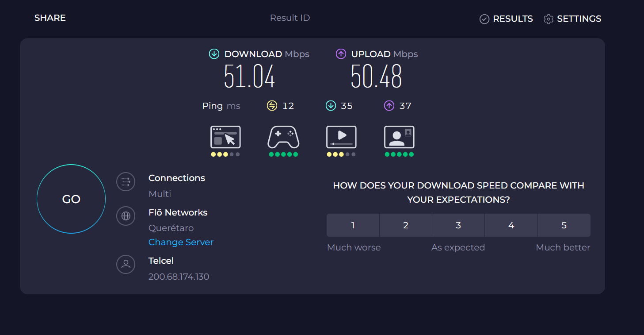Click the upload arrow icon beside UPLOAD
The image size is (644, 335).
click(x=341, y=54)
